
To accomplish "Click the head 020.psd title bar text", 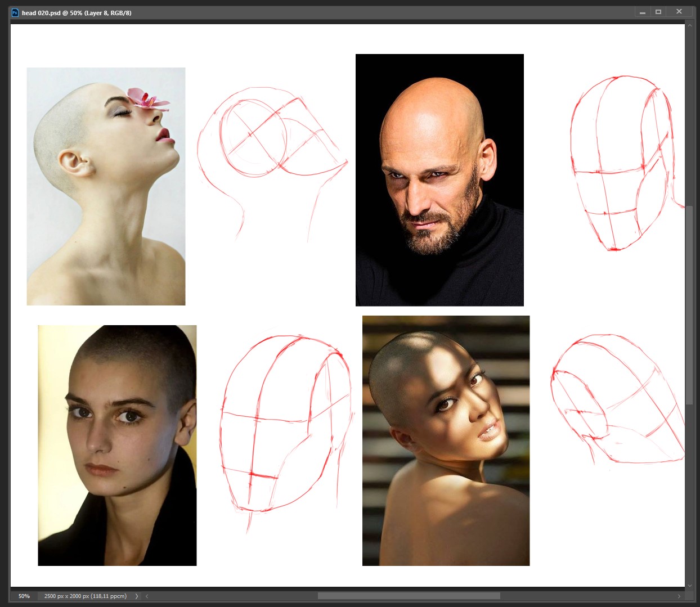I will pyautogui.click(x=77, y=12).
